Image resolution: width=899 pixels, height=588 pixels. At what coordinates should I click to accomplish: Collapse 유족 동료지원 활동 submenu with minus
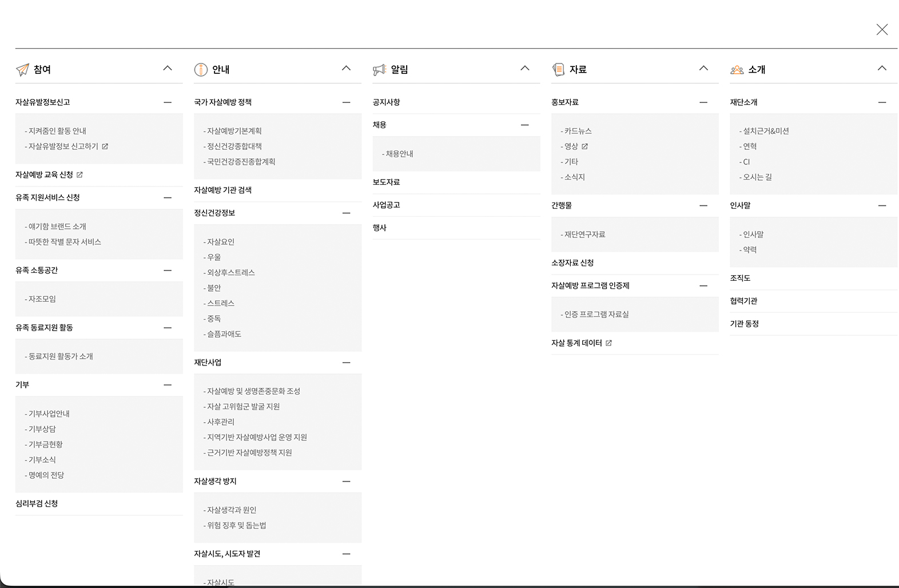click(168, 328)
